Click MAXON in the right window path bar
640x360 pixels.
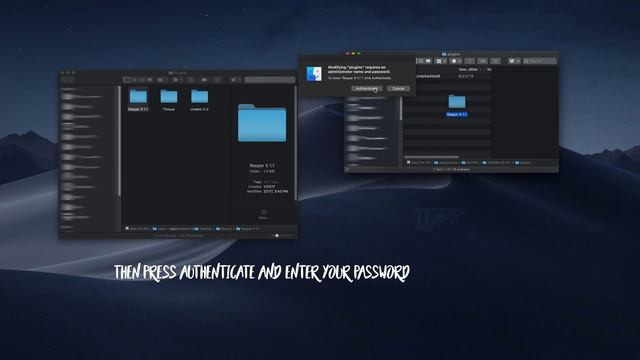(x=469, y=162)
